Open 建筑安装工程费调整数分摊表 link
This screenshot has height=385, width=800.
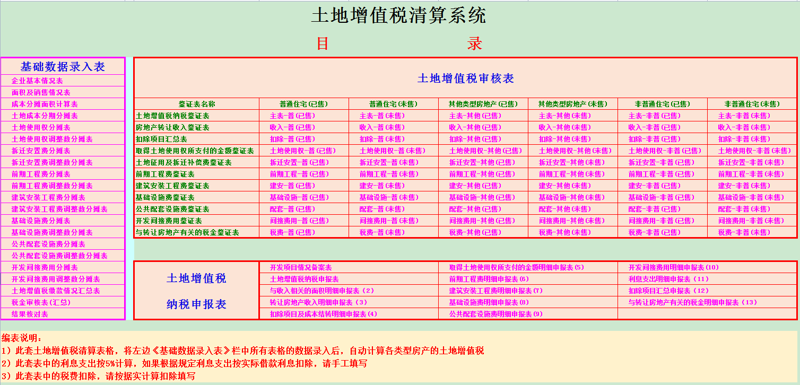tap(59, 209)
